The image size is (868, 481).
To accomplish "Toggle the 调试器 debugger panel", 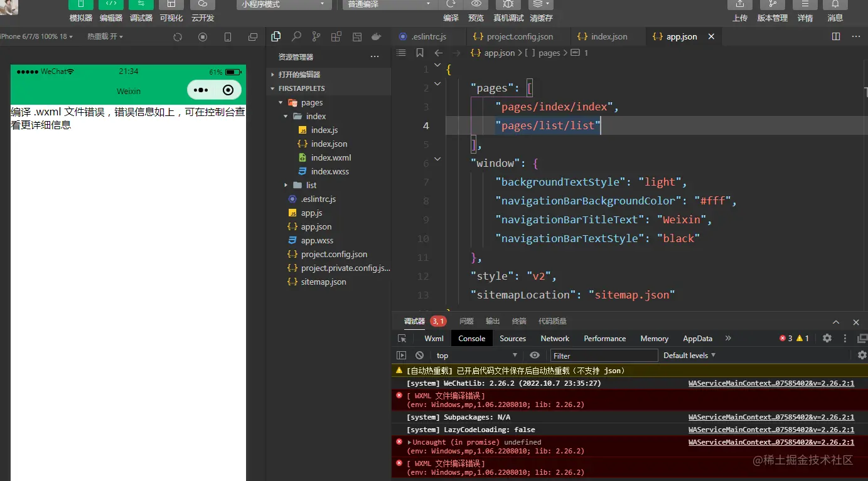I will coord(141,4).
